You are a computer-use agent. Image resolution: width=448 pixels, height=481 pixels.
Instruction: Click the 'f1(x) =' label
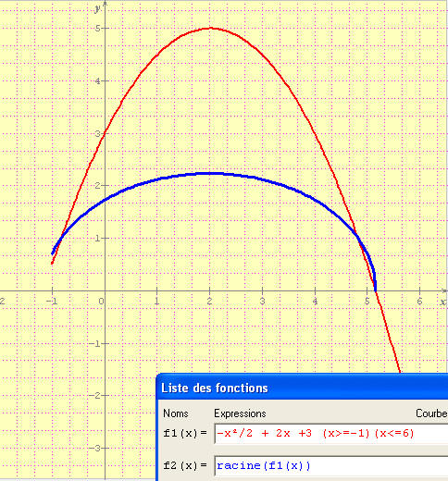pyautogui.click(x=185, y=433)
